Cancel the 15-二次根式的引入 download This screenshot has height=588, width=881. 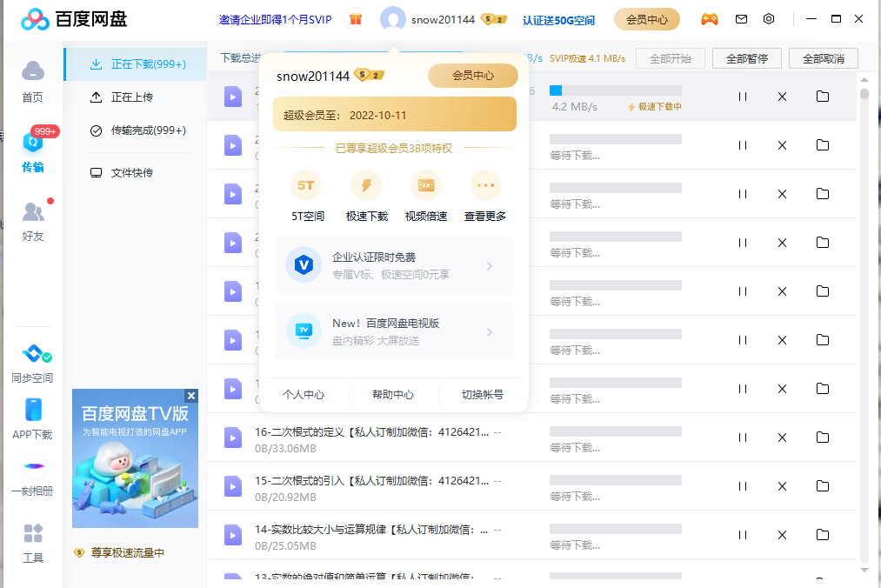coord(782,486)
